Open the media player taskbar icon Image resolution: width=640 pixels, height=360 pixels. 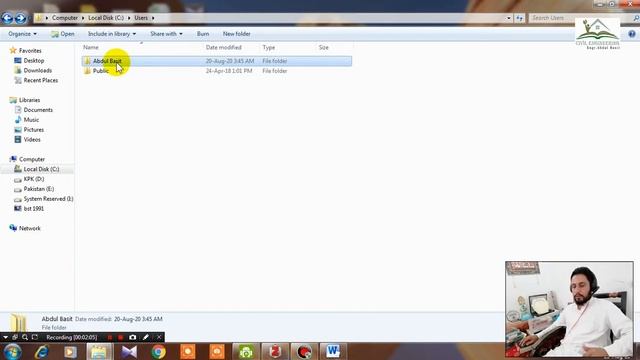click(70, 351)
